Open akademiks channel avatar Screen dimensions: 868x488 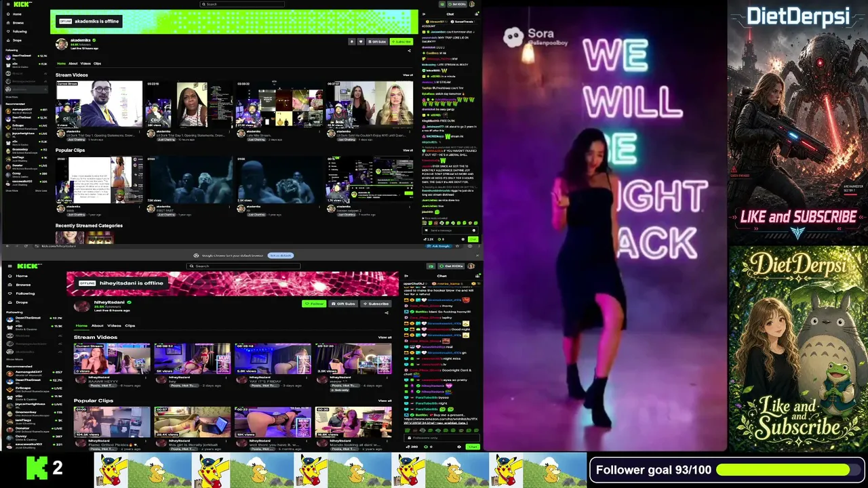click(x=62, y=44)
